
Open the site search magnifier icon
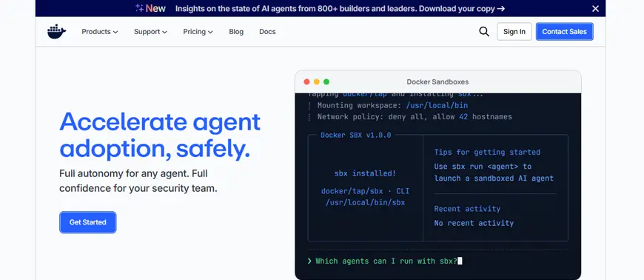click(484, 32)
